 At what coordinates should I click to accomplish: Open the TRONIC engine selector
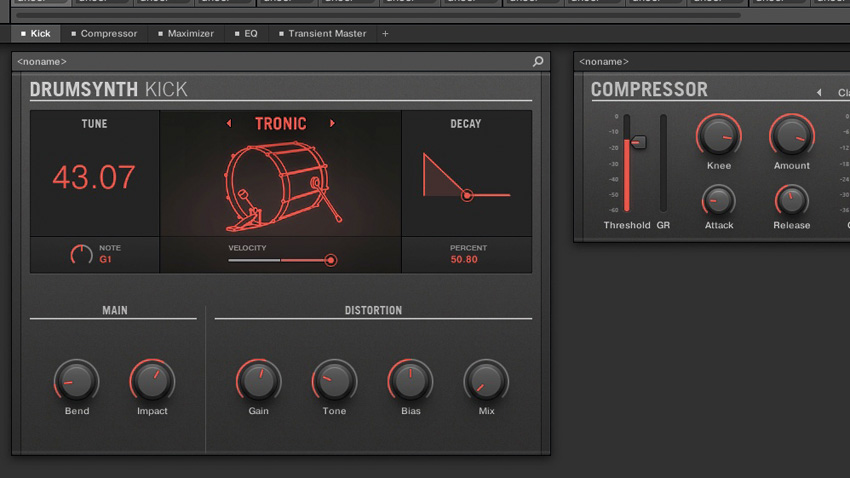(281, 124)
